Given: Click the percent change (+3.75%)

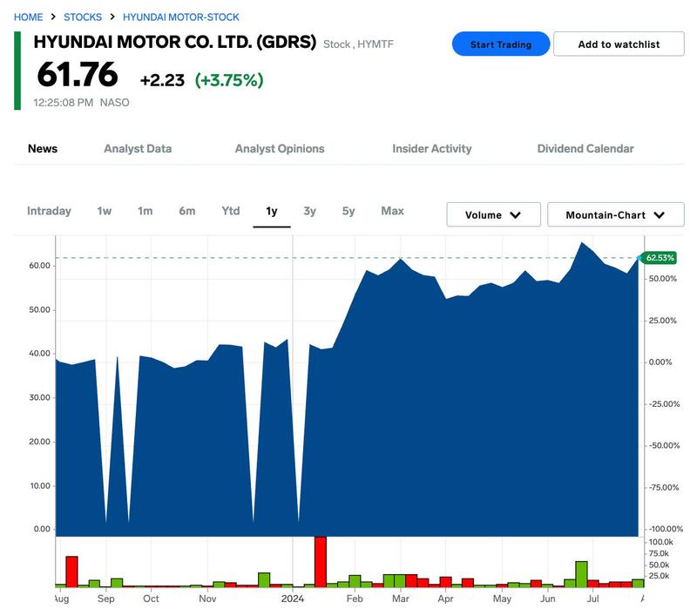Looking at the screenshot, I should (229, 80).
